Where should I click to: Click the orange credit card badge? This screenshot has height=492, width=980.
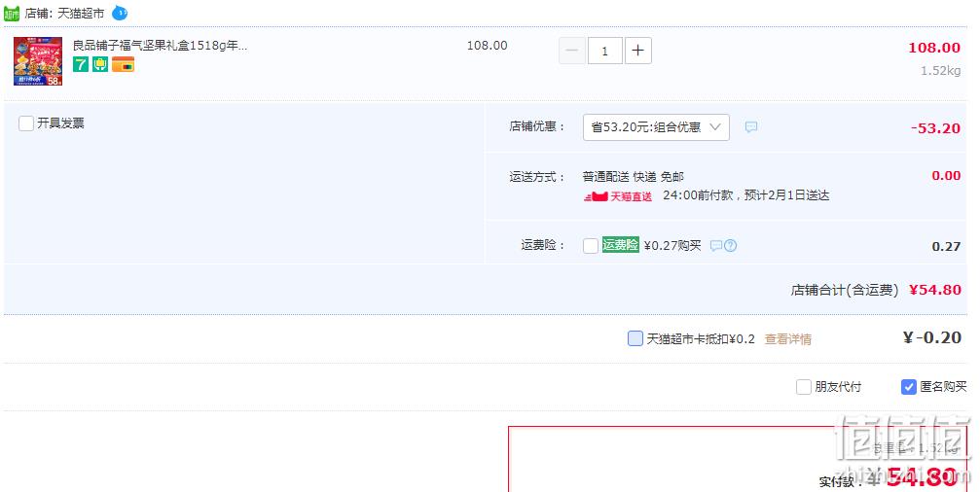(x=124, y=64)
